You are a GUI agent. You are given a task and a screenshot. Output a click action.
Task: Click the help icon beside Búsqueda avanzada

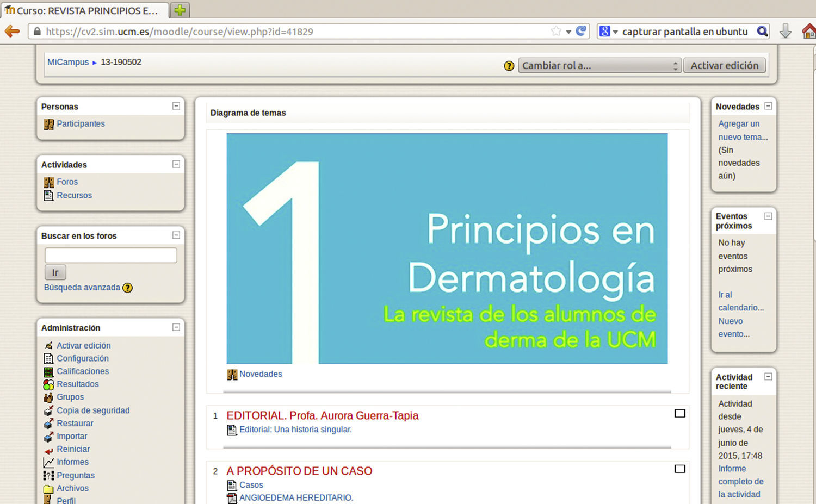[127, 288]
